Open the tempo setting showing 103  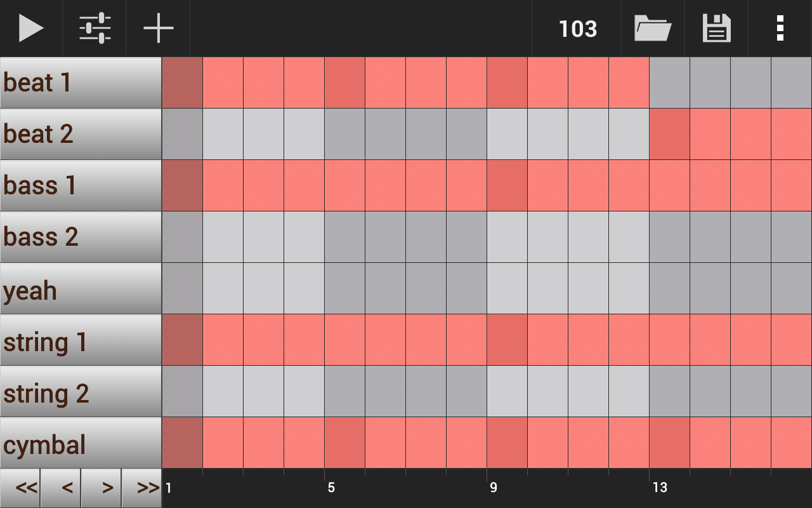pyautogui.click(x=577, y=28)
